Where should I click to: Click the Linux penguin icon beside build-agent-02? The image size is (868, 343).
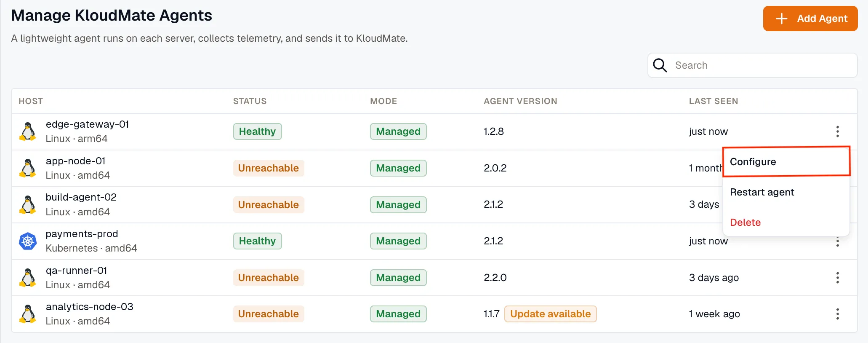28,205
